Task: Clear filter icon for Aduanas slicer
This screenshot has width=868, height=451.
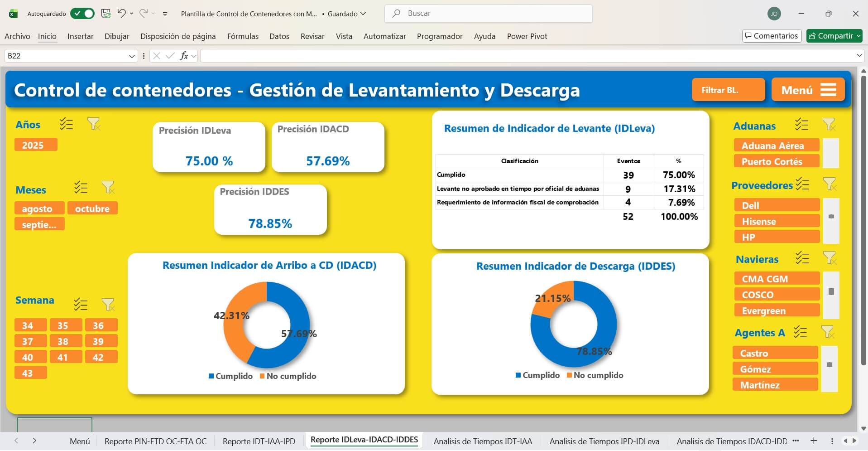Action: 829,124
